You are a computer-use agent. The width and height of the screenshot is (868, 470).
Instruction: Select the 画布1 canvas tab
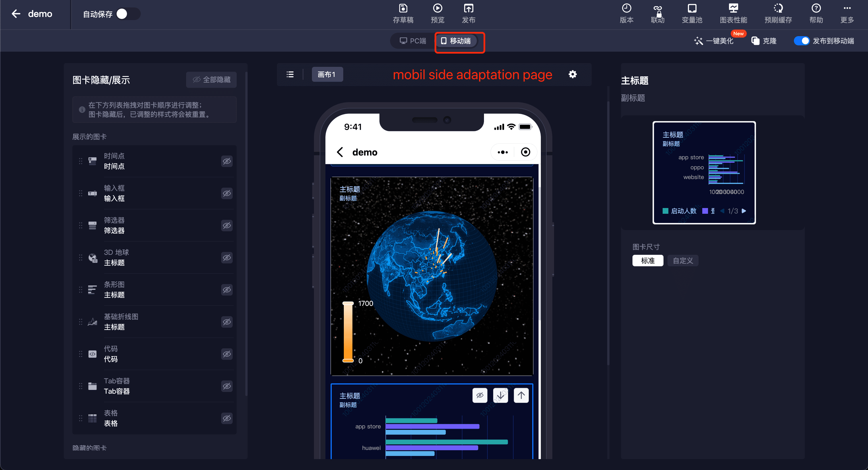point(327,74)
